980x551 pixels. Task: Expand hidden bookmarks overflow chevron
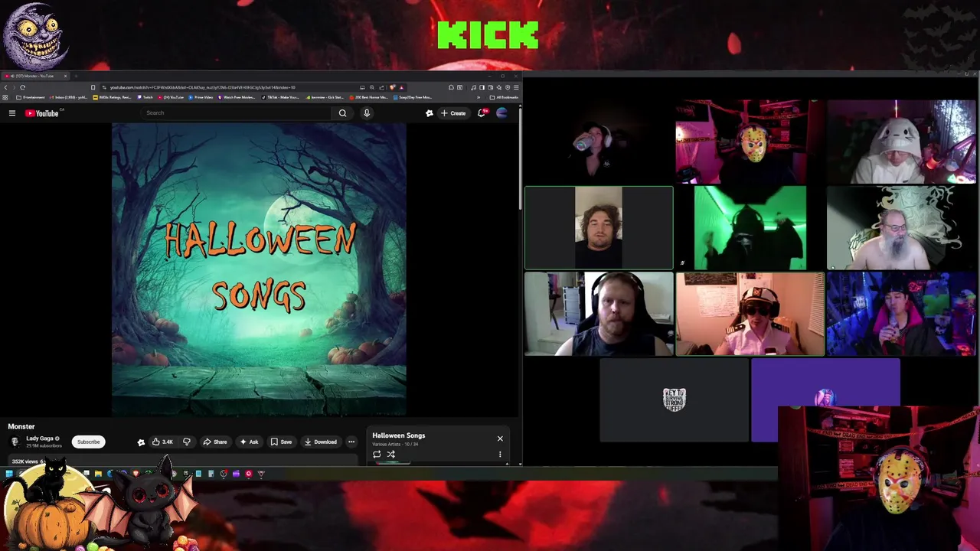tap(479, 97)
